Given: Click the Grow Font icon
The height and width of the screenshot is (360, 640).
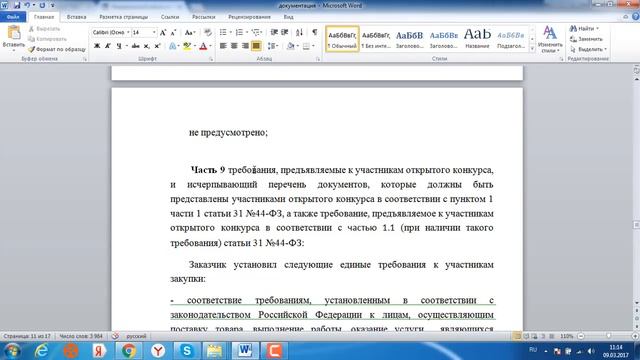Looking at the screenshot, I should 163,32.
